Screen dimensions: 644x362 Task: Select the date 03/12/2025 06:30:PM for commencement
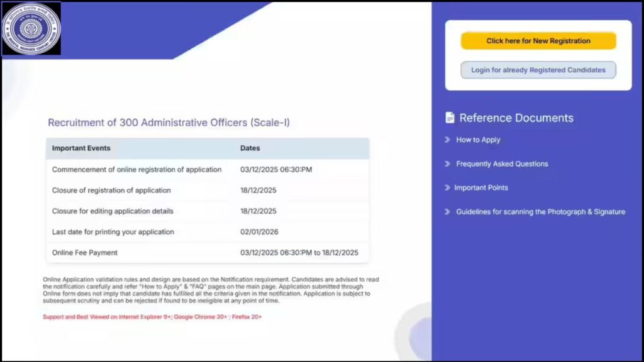pyautogui.click(x=276, y=170)
